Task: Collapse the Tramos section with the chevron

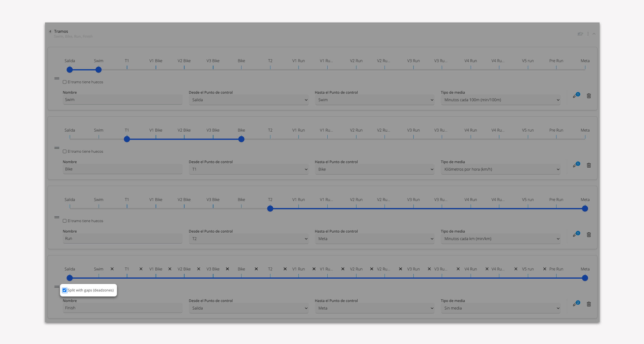Action: click(x=594, y=34)
